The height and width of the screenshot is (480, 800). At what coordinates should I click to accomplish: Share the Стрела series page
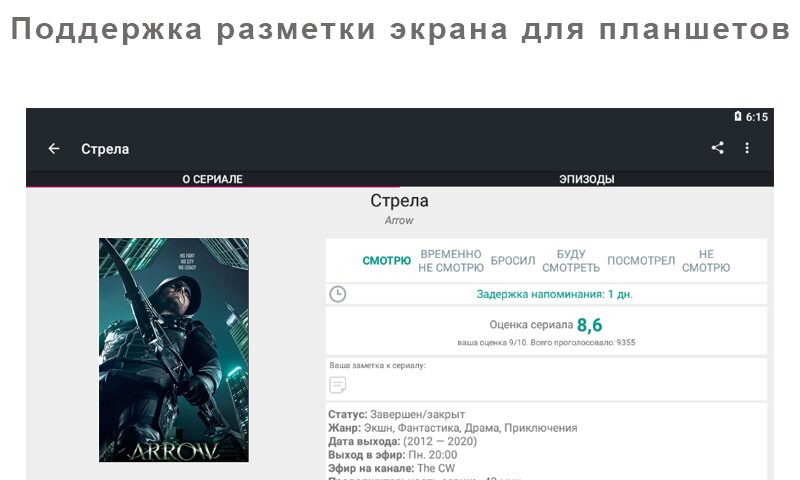717,148
